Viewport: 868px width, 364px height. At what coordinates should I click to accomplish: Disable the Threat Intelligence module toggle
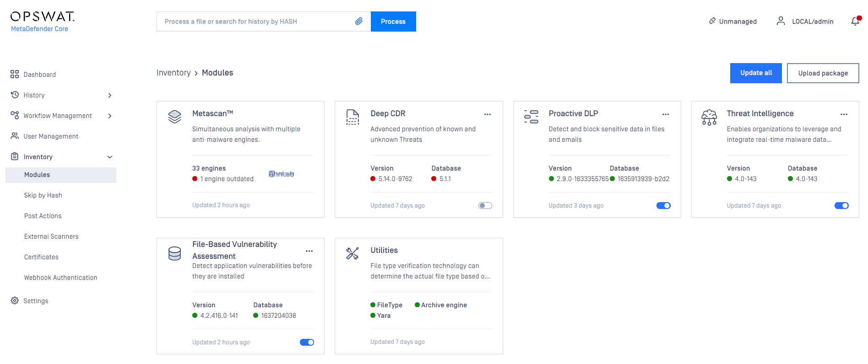(x=841, y=205)
